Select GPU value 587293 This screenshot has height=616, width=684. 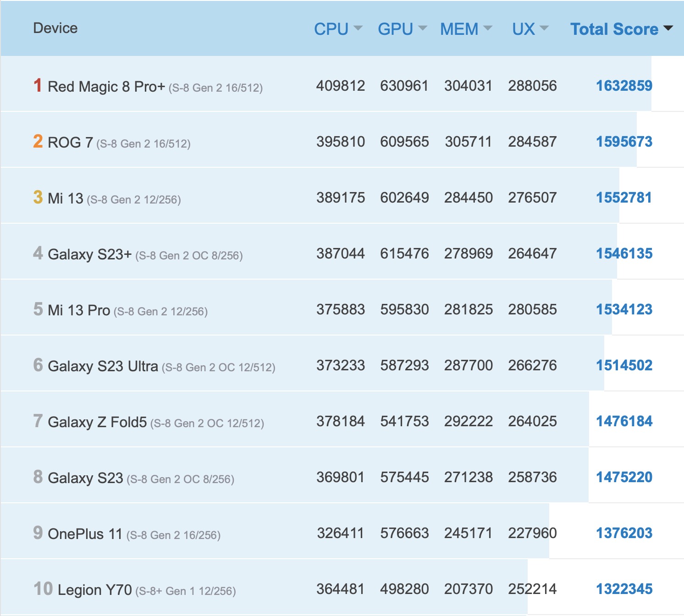pyautogui.click(x=404, y=365)
